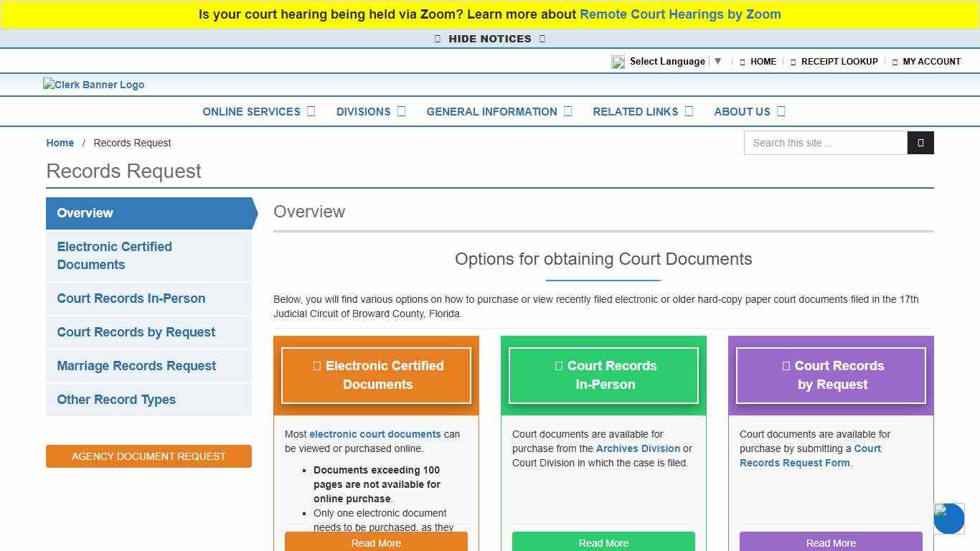Click inside the site search field

(818, 143)
